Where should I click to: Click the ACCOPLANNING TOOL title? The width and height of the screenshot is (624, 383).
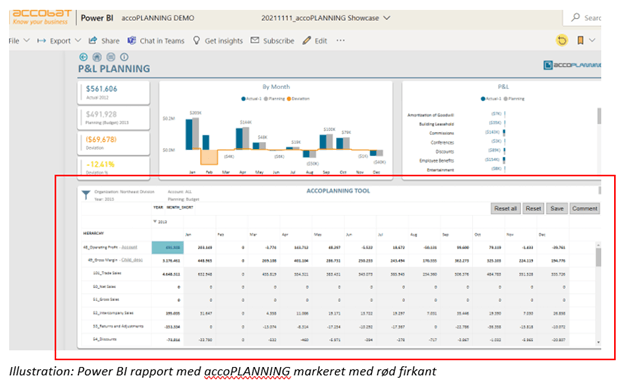[338, 191]
